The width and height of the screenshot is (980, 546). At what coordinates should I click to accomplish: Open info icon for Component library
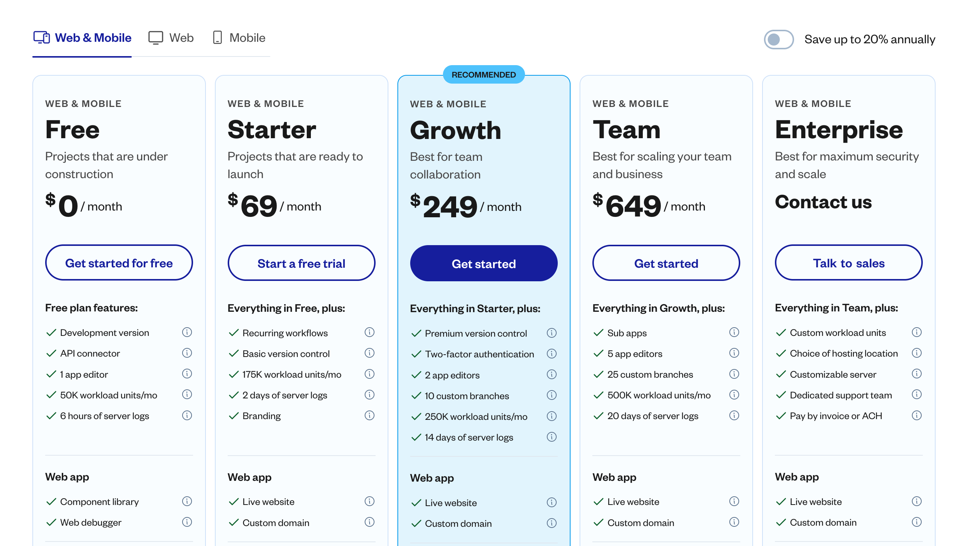tap(187, 501)
